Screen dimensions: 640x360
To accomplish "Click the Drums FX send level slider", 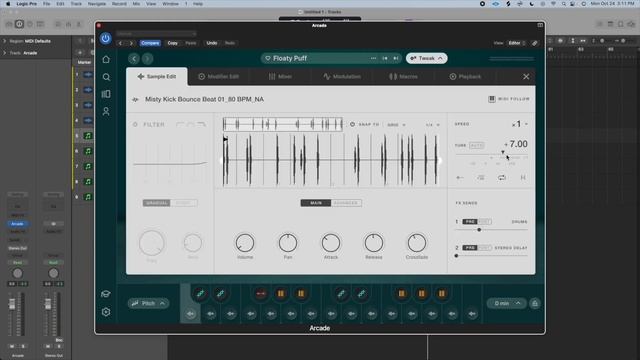I will (491, 230).
